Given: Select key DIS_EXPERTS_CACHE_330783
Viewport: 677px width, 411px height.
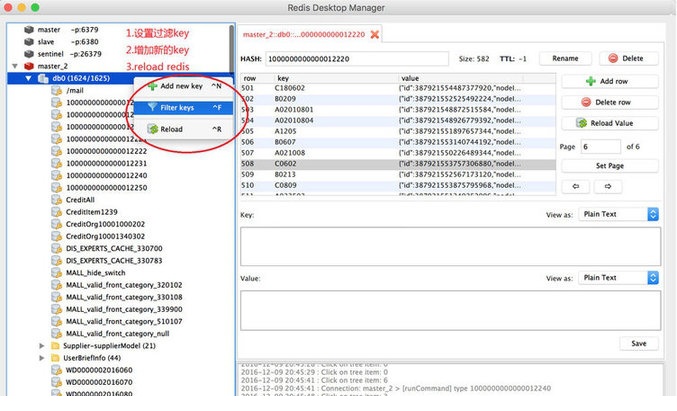Looking at the screenshot, I should pos(114,261).
